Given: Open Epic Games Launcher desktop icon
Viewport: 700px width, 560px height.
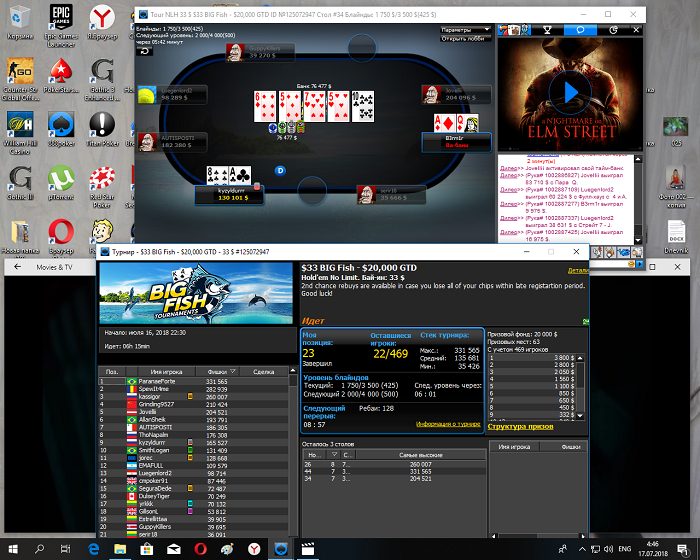Looking at the screenshot, I should 61,26.
